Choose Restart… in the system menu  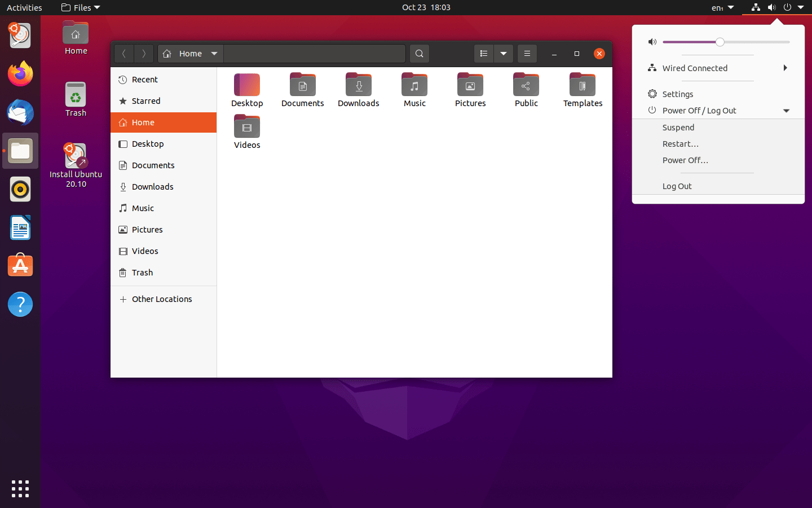click(681, 144)
